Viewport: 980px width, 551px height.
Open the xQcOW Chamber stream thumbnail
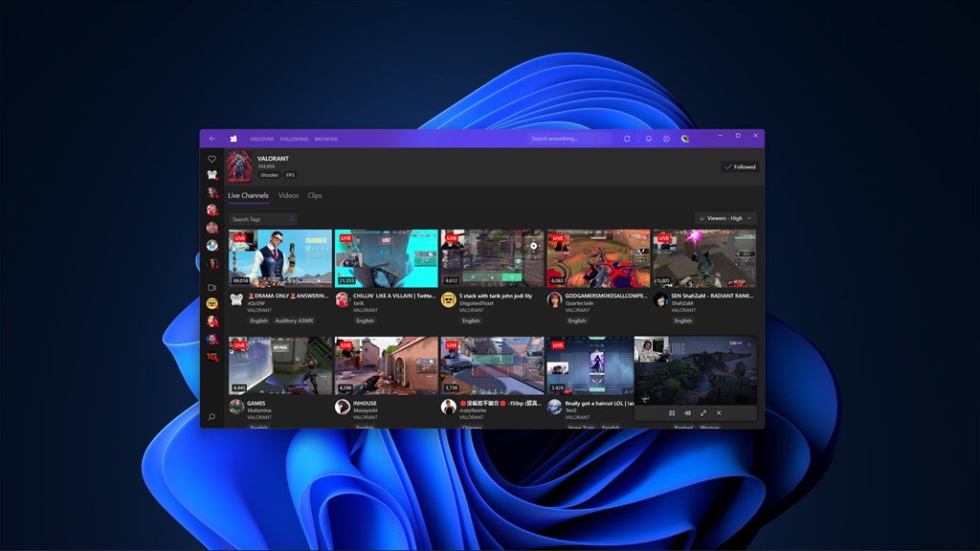tap(280, 258)
